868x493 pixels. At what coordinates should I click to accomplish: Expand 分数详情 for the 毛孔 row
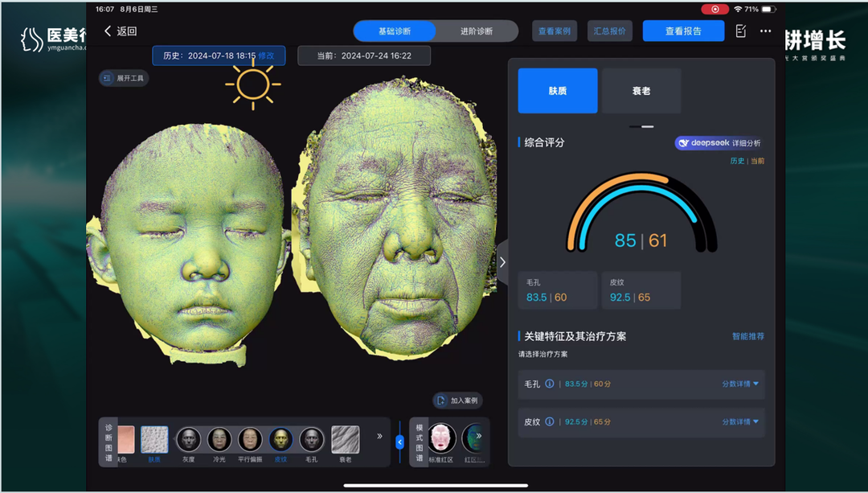(738, 384)
